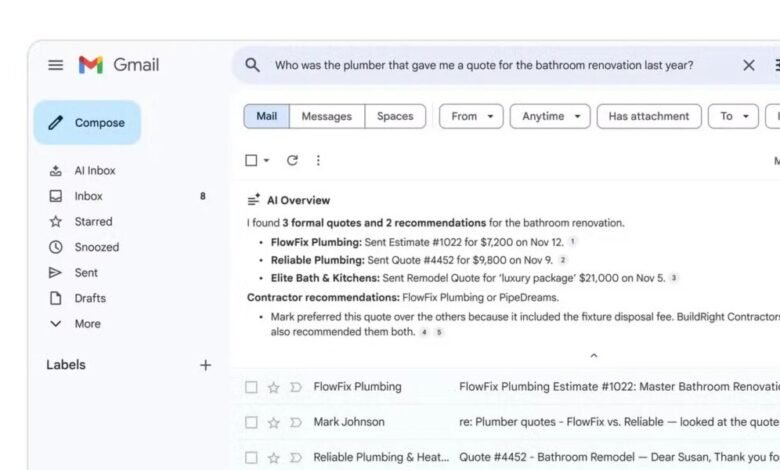The height and width of the screenshot is (470, 780).
Task: Create a new label with plus icon
Action: (x=205, y=365)
